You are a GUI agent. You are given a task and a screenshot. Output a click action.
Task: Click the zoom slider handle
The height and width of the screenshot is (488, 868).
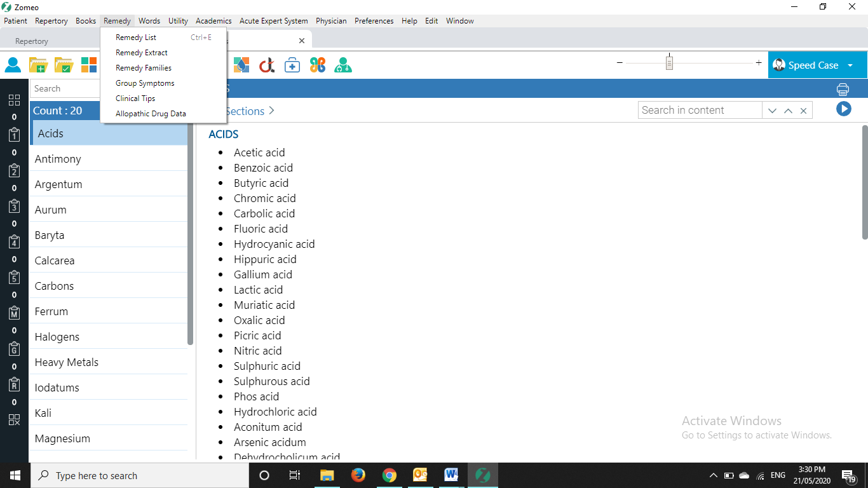669,63
